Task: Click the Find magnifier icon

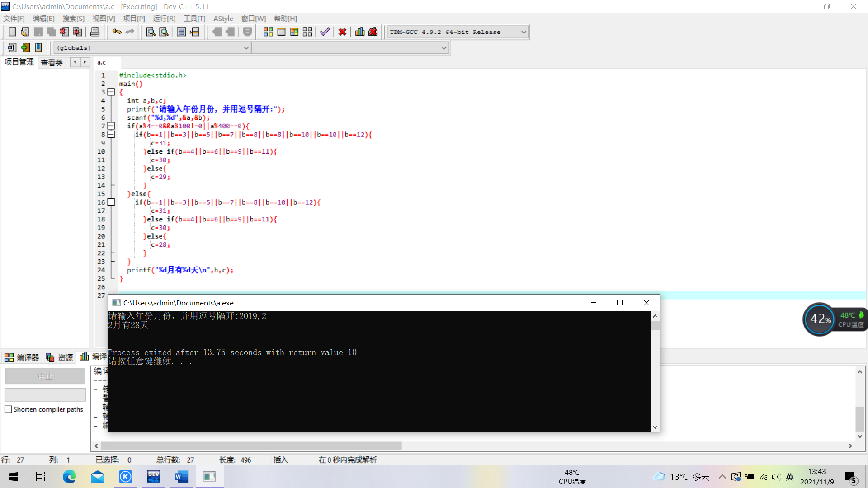Action: [x=151, y=32]
